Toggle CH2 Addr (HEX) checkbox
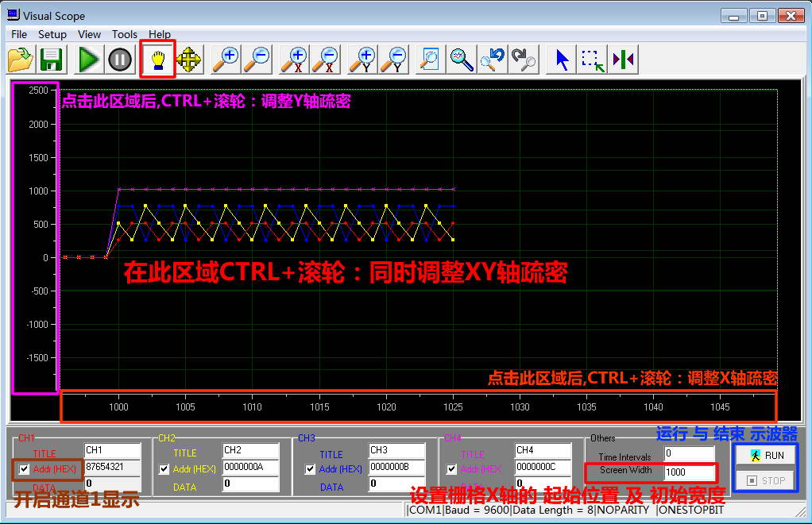This screenshot has height=524, width=812. coord(164,469)
